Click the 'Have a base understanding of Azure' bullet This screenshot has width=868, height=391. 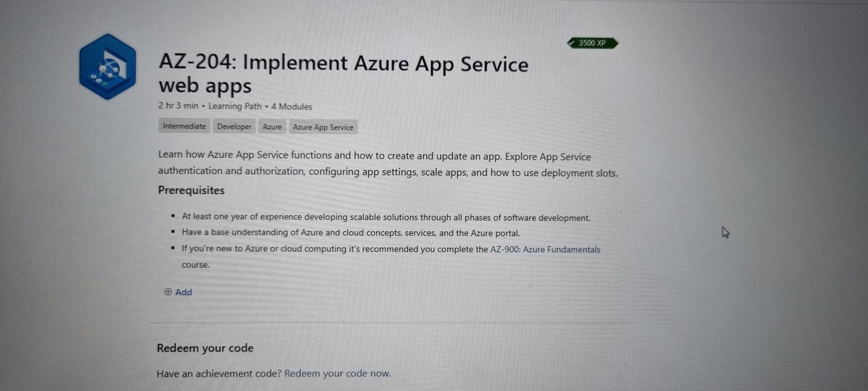point(351,232)
